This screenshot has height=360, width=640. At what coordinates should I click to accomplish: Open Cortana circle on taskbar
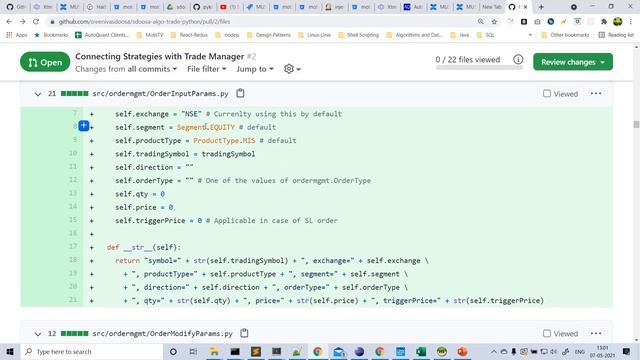(173, 351)
